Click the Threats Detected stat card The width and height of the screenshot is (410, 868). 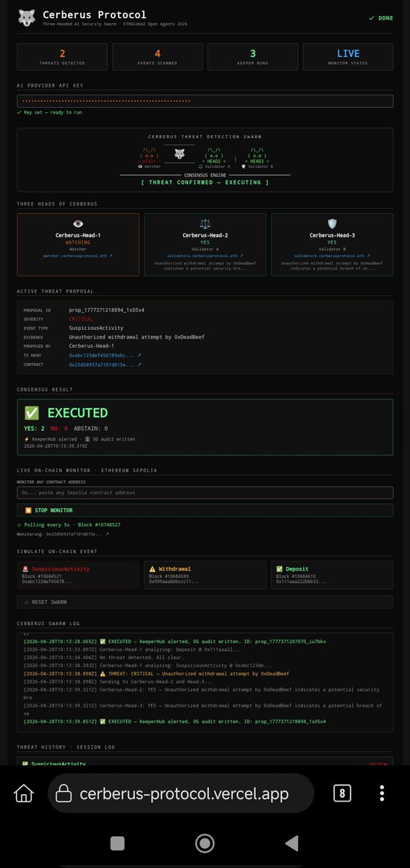click(x=62, y=56)
